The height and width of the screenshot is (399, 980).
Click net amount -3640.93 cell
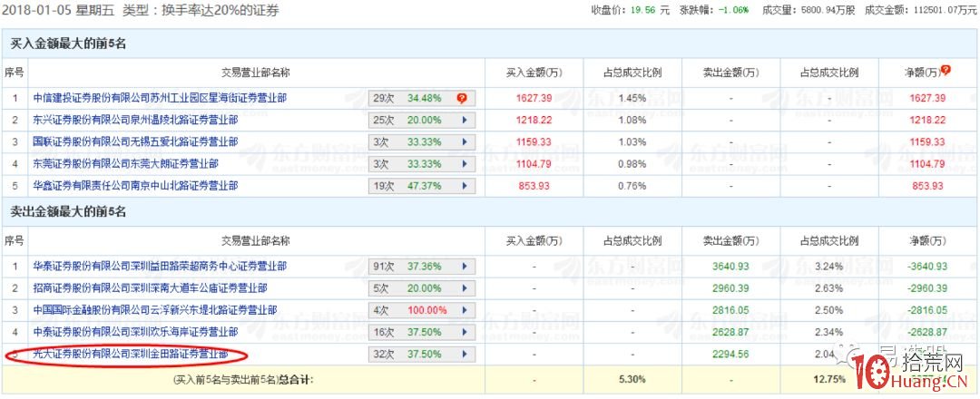pyautogui.click(x=927, y=267)
